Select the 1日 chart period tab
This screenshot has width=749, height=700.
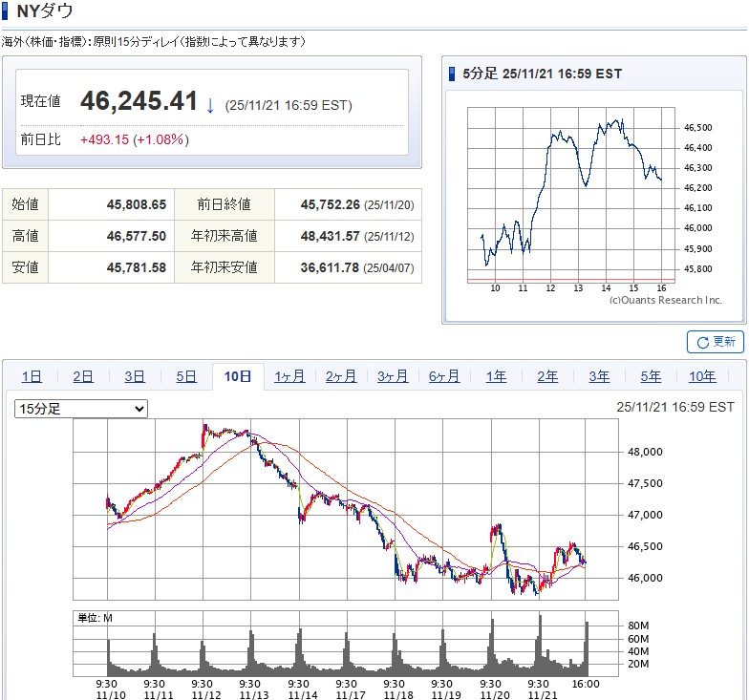[x=32, y=376]
